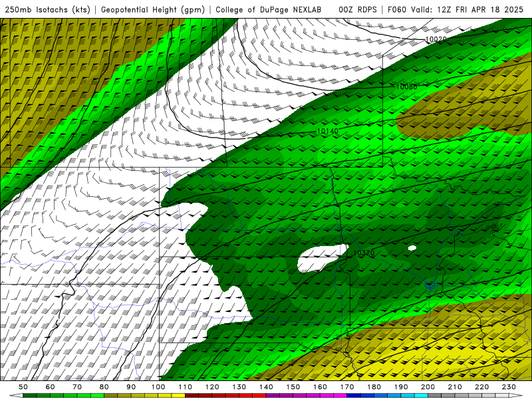532x399 pixels.
Task: Click the 110 value on the color scale
Action: coord(186,387)
